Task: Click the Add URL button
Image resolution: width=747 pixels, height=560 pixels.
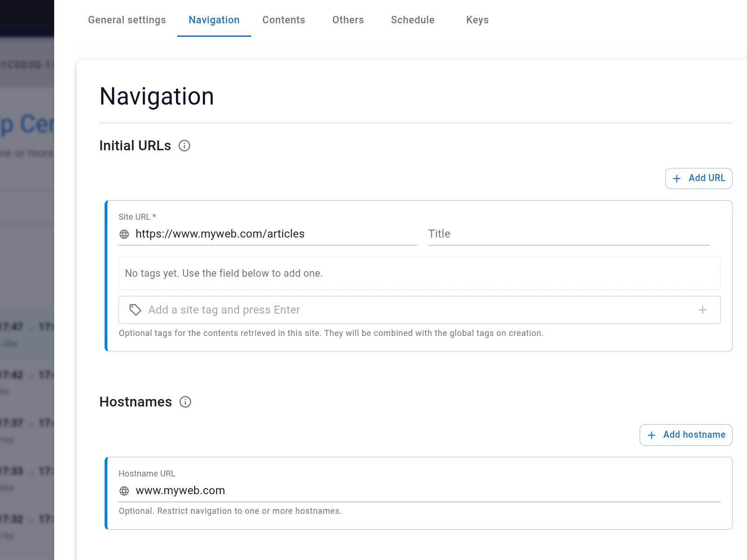Action: pyautogui.click(x=698, y=178)
